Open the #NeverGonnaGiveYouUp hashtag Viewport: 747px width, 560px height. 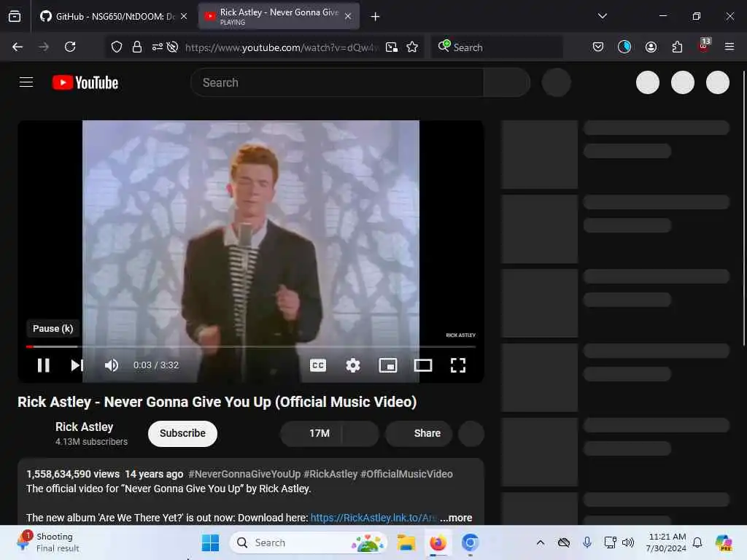point(244,474)
